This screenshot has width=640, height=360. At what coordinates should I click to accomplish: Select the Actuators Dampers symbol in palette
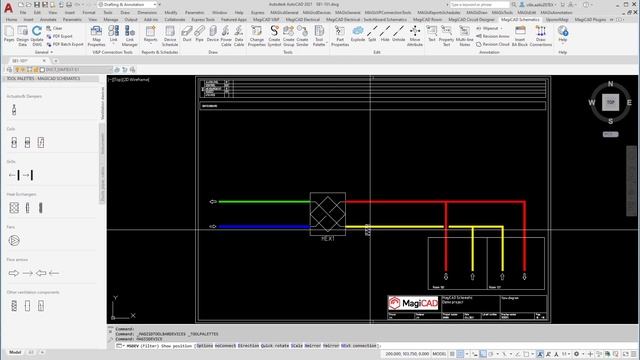(x=14, y=109)
